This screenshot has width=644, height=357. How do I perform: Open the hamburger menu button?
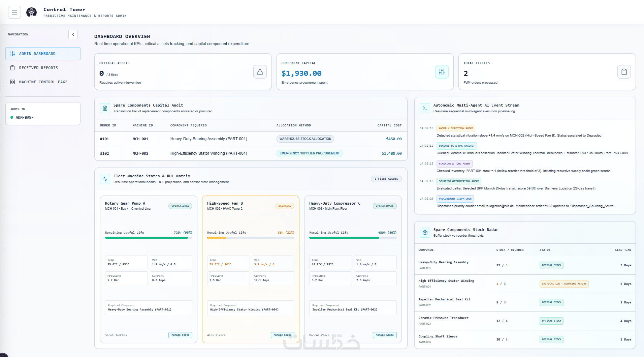[14, 12]
